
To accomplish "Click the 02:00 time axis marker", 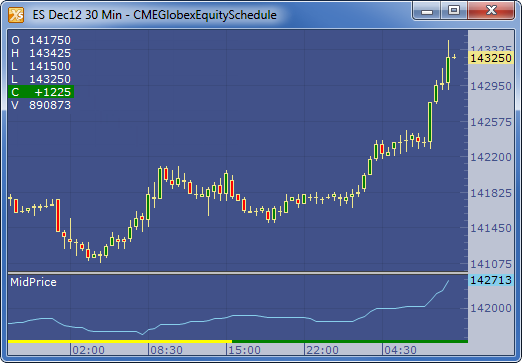I will 88,350.
